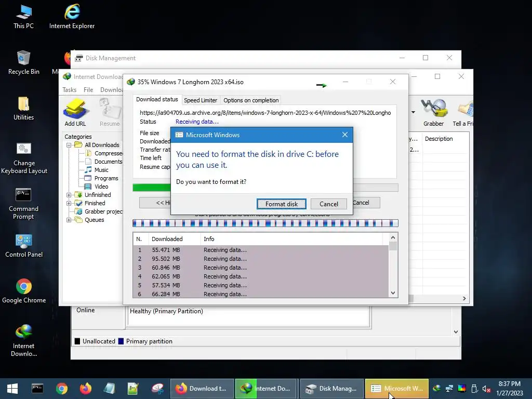Open the Tasks menu in IDM
532x399 pixels.
coord(69,89)
